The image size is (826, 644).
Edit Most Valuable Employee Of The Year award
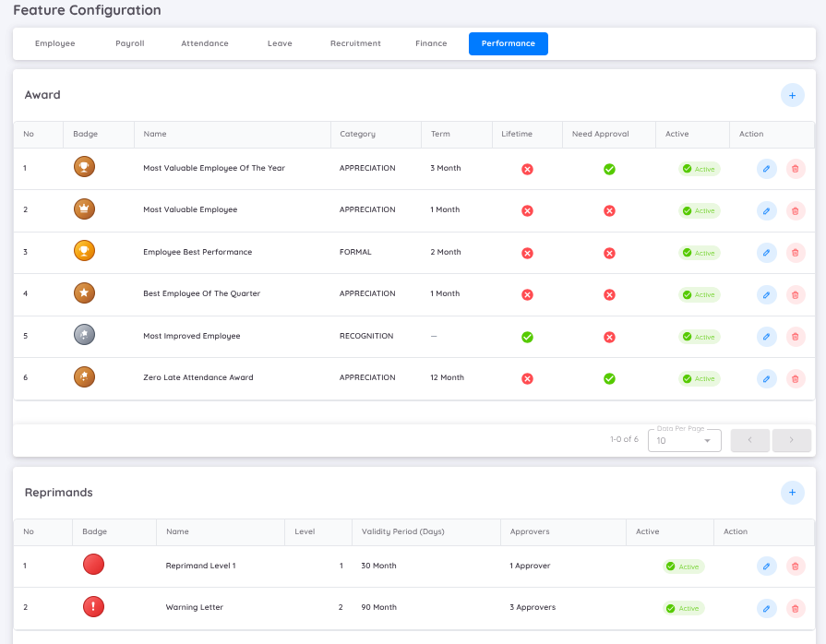767,169
